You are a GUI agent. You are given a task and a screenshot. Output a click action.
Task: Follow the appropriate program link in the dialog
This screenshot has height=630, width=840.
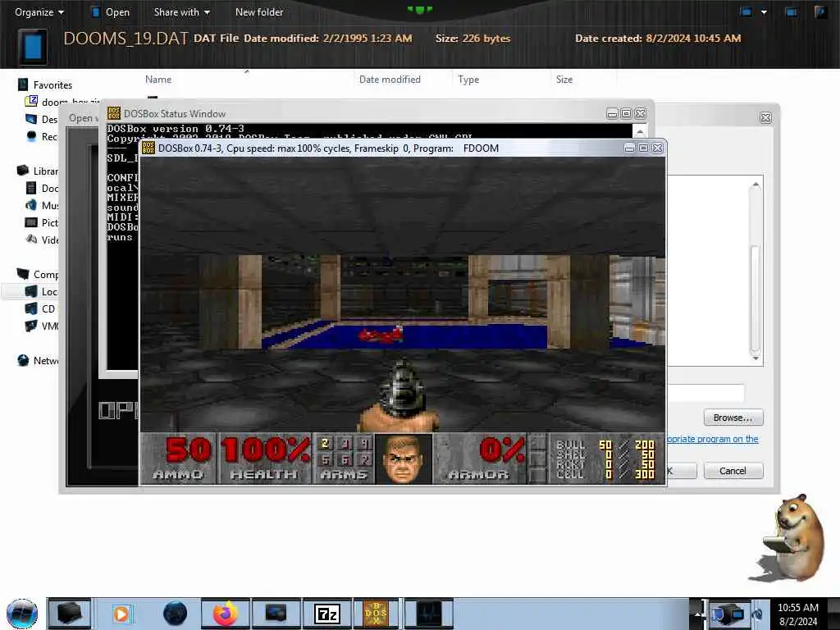pos(712,439)
